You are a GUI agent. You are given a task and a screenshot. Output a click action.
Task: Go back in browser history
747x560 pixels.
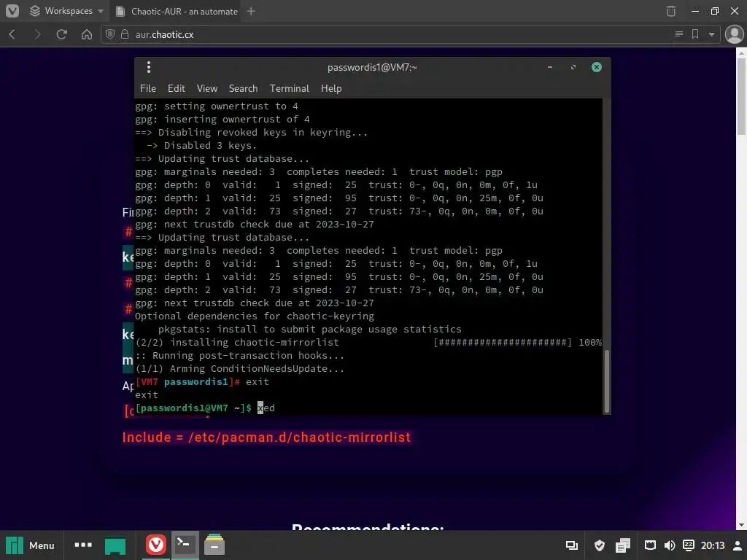click(12, 34)
